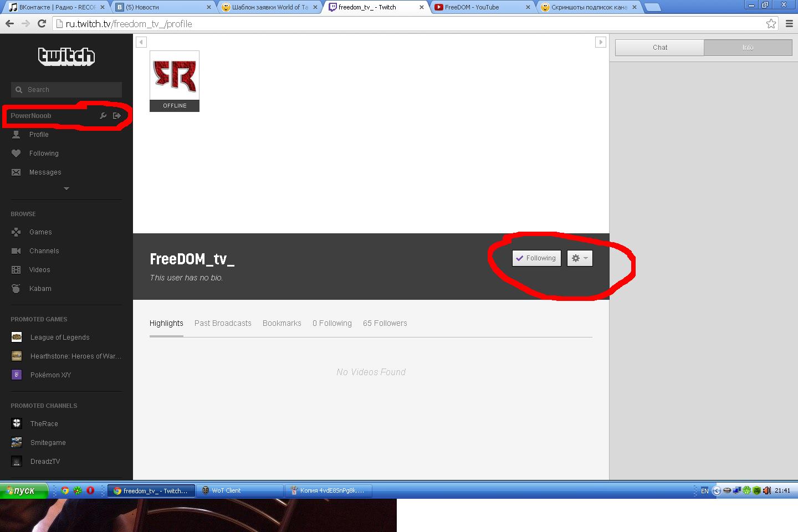Open the gear dropdown next to Following
Viewport: 798px width, 532px height.
point(580,258)
